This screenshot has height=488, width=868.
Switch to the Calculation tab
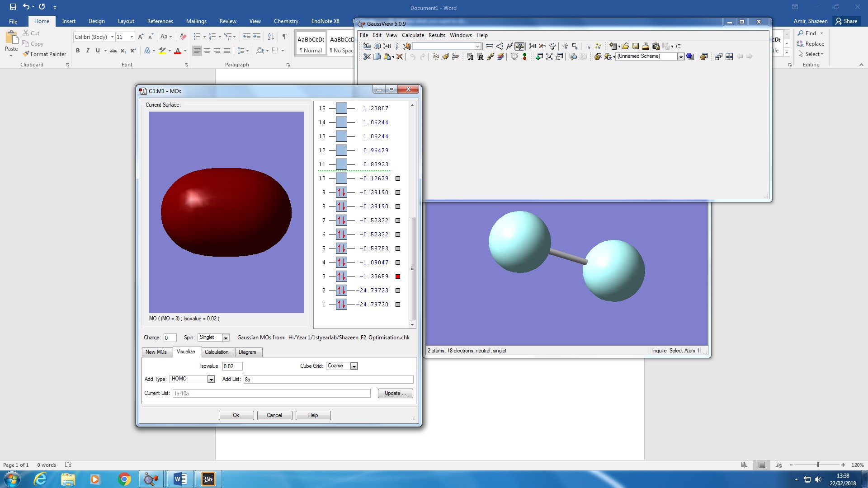(x=217, y=352)
